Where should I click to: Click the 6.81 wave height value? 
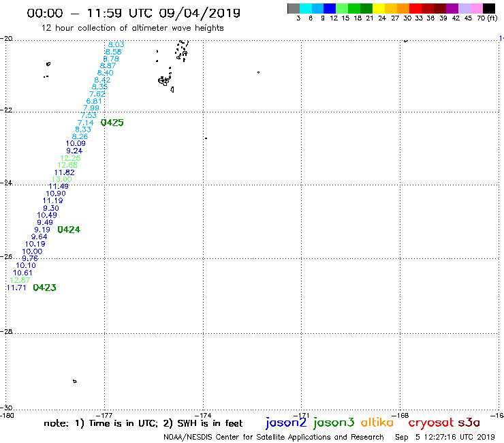pos(94,102)
